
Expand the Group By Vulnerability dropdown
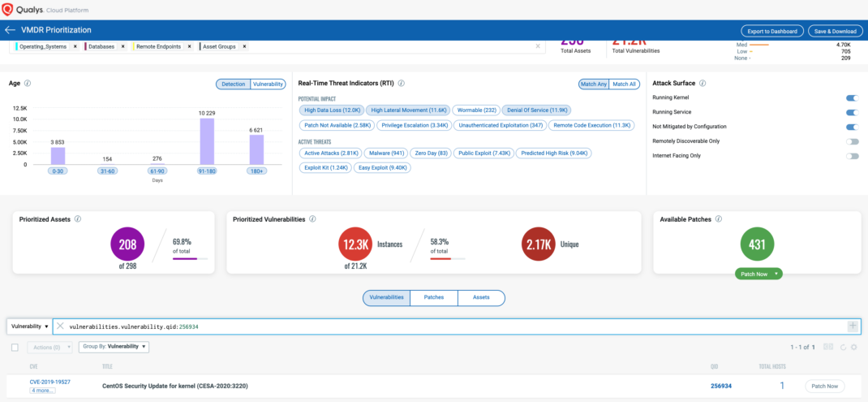(x=114, y=347)
